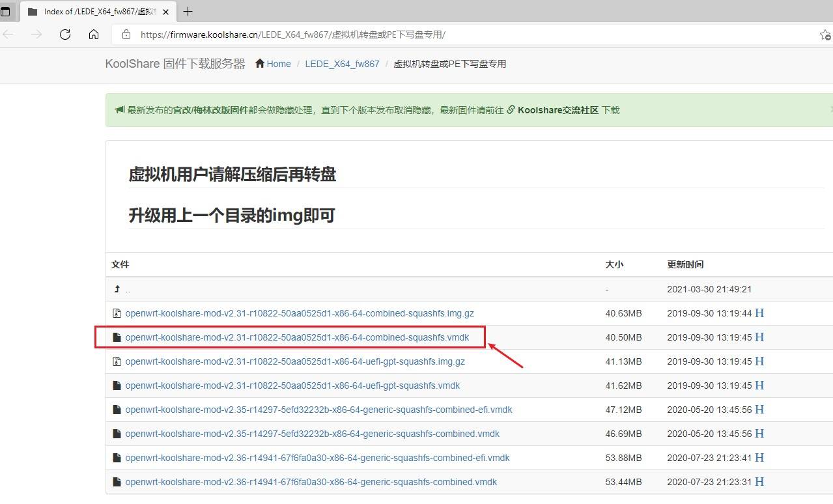Click the favorites star in the address bar
Screen dimensions: 833x504
pyautogui.click(x=826, y=35)
